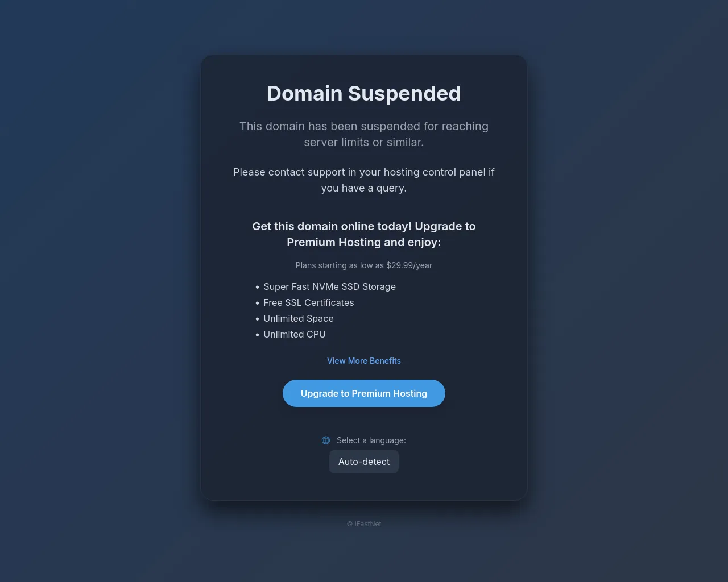Select the Unlimited CPU list item
Screen dimensions: 728x582
tap(295, 334)
